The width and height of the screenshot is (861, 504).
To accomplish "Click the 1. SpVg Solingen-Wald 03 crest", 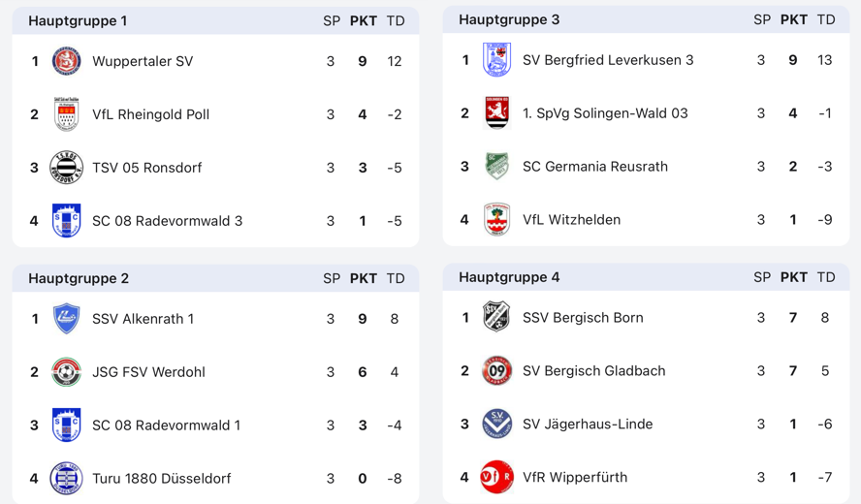I will 496,113.
